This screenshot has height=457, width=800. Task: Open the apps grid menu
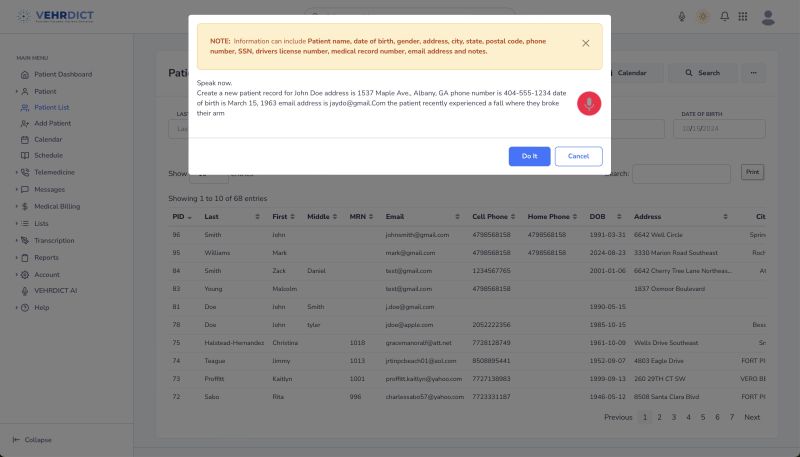click(743, 17)
